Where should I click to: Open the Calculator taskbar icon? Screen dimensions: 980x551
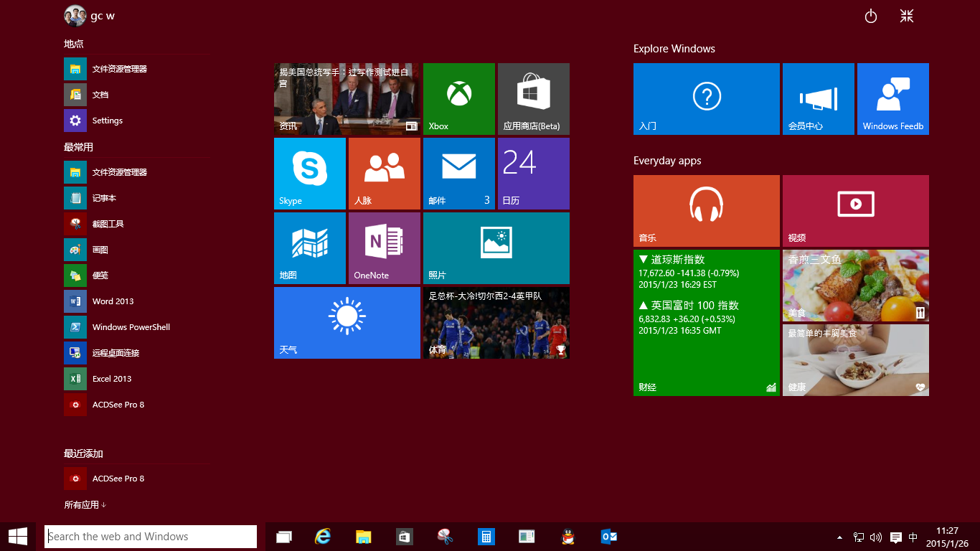tap(486, 537)
